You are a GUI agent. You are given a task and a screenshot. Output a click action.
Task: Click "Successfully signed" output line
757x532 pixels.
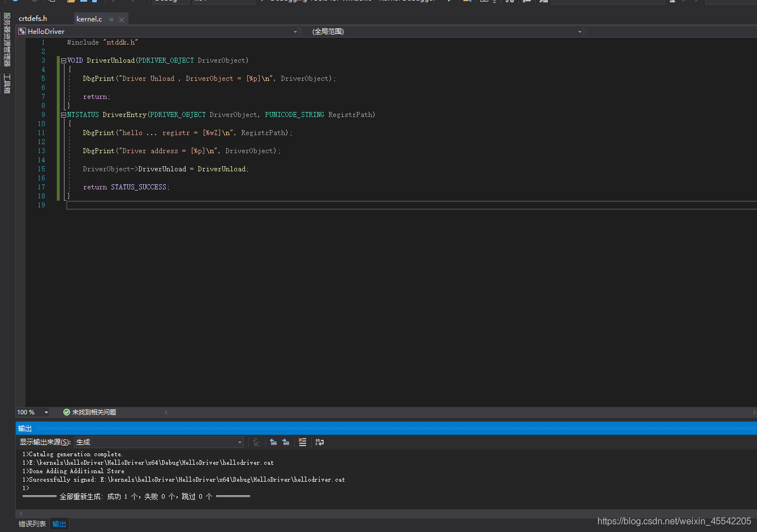tap(183, 479)
